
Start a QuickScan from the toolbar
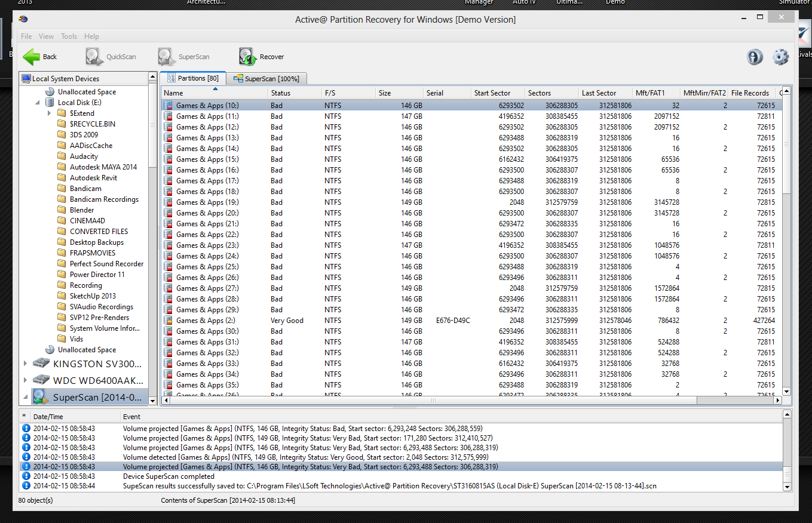pos(111,57)
